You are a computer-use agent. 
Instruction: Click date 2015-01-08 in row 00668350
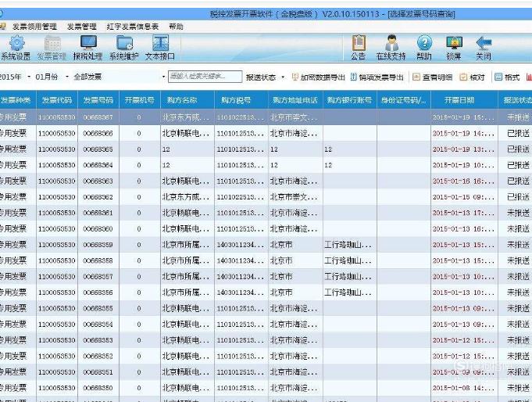pyautogui.click(x=463, y=388)
